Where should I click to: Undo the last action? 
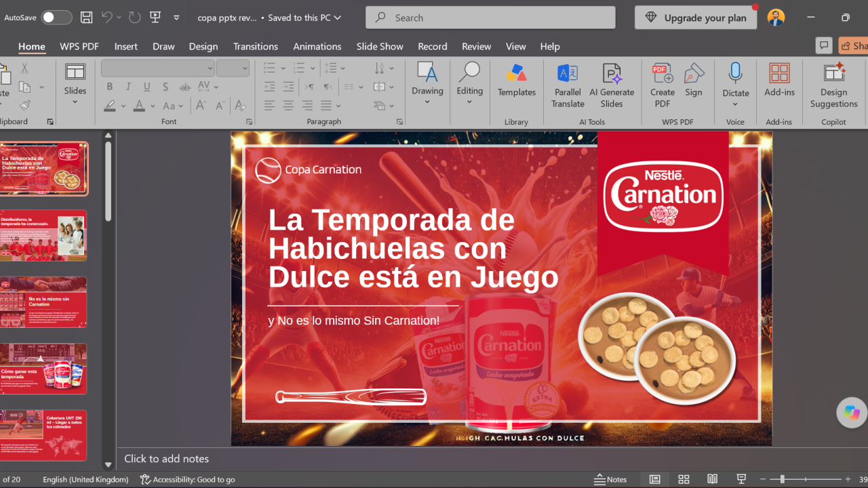106,18
